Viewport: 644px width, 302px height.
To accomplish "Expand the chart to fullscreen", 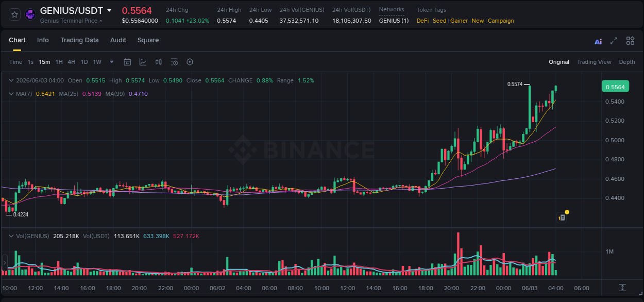I will tap(614, 41).
